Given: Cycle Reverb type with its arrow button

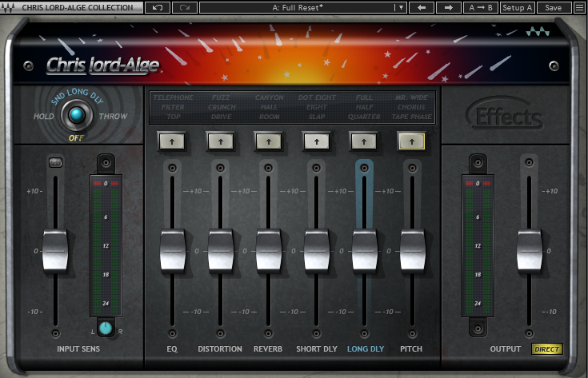Looking at the screenshot, I should 268,141.
